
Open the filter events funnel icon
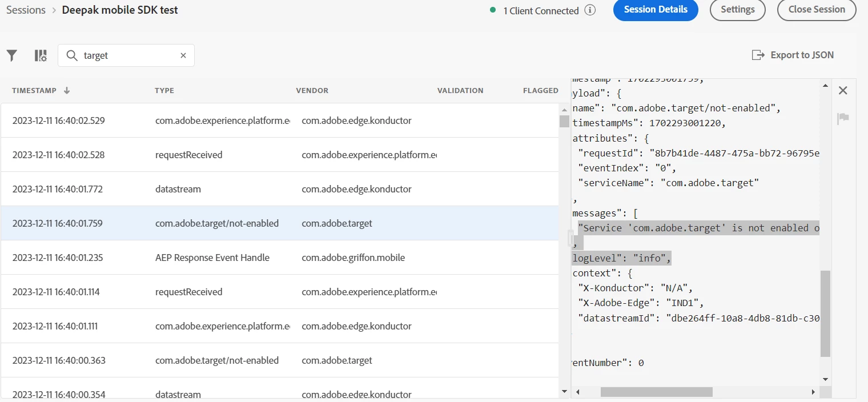[x=12, y=55]
